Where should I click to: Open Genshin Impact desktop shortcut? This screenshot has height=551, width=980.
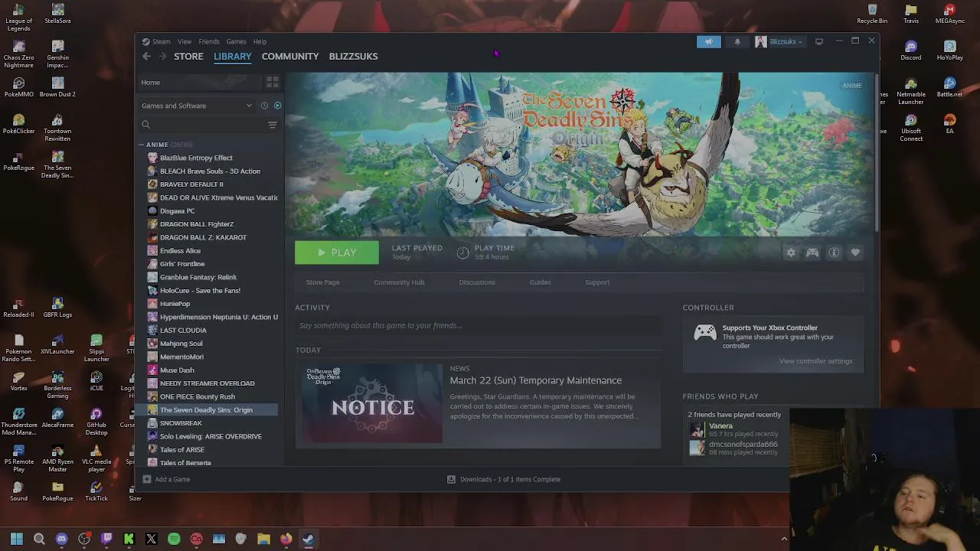click(57, 53)
